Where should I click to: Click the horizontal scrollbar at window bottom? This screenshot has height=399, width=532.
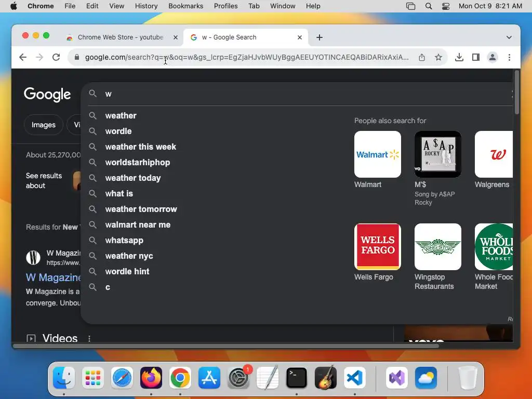[226, 346]
